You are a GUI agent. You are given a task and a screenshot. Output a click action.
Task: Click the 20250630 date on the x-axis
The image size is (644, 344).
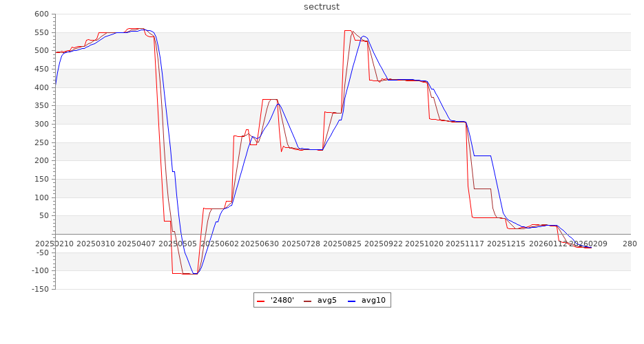[x=260, y=244]
